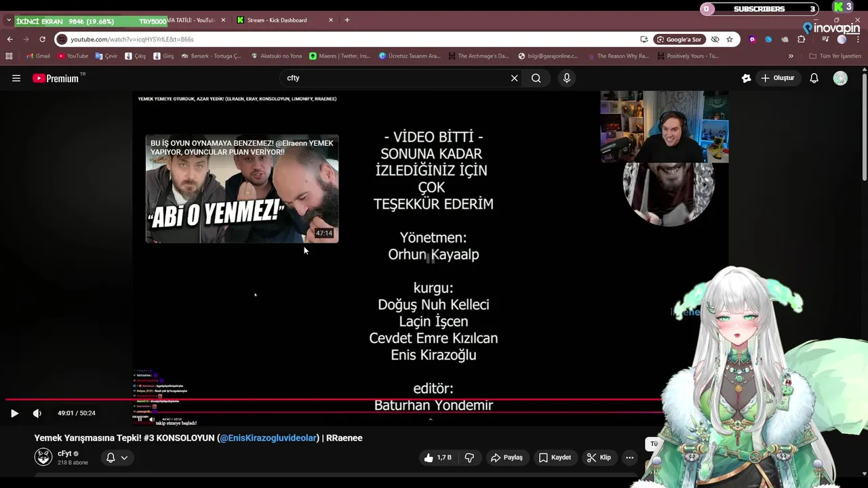Reload the current page
This screenshot has height=488, width=868.
click(42, 39)
